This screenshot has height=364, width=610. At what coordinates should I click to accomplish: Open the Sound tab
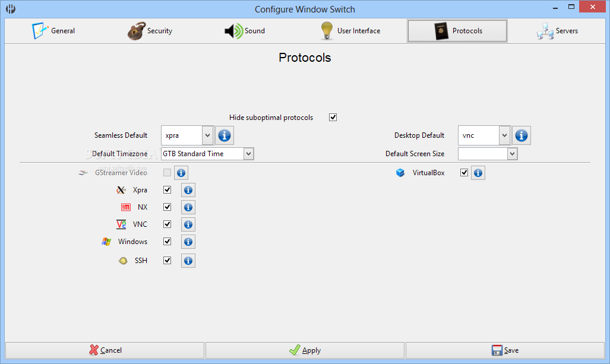[x=245, y=31]
